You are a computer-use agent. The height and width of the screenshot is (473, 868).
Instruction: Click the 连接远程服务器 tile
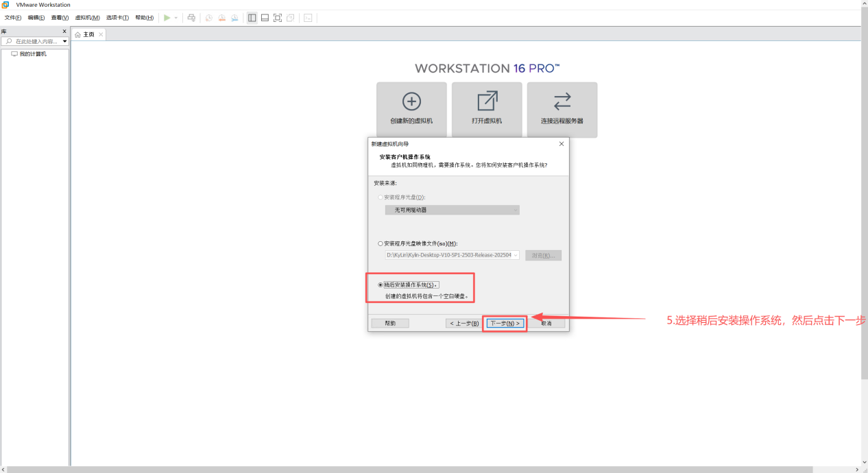[x=562, y=110]
